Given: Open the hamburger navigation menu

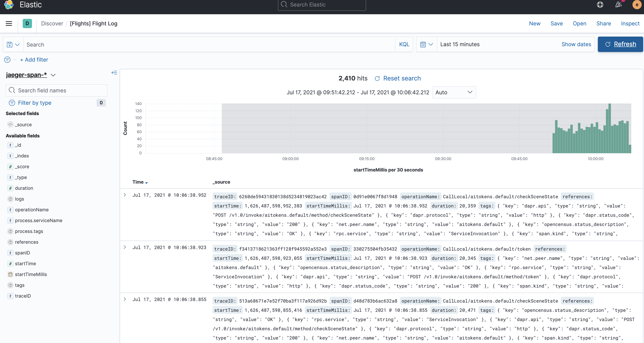Looking at the screenshot, I should [9, 23].
